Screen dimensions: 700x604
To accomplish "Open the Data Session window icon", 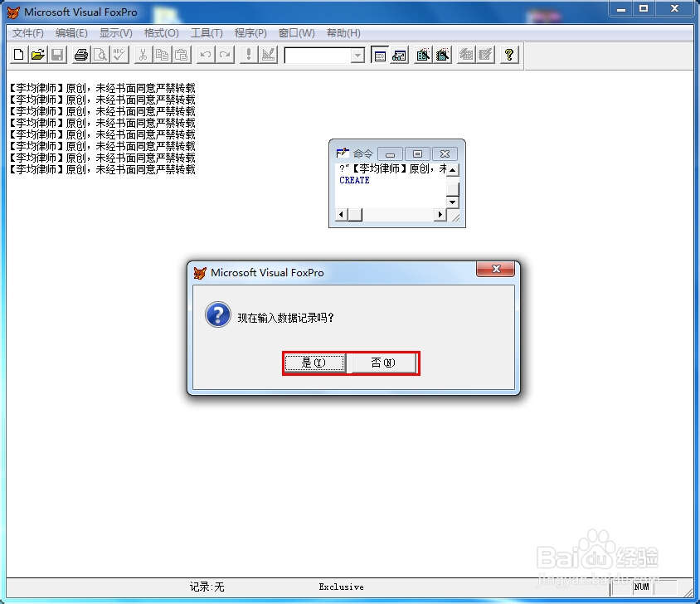I will click(400, 55).
